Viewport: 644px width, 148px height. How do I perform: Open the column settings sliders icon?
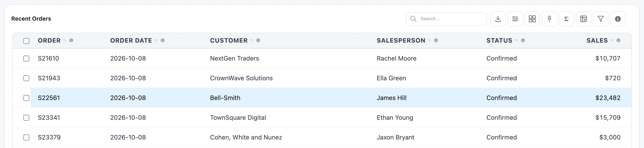pos(515,19)
